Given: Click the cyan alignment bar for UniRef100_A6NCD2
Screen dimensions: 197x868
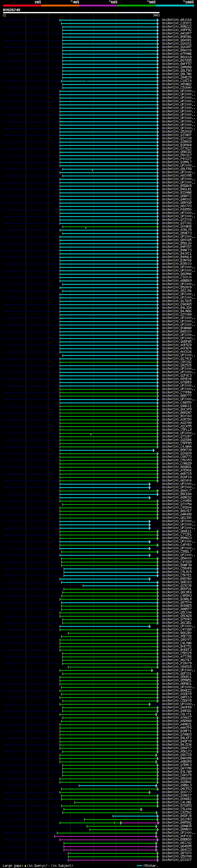Looking at the screenshot, I should (105, 497).
